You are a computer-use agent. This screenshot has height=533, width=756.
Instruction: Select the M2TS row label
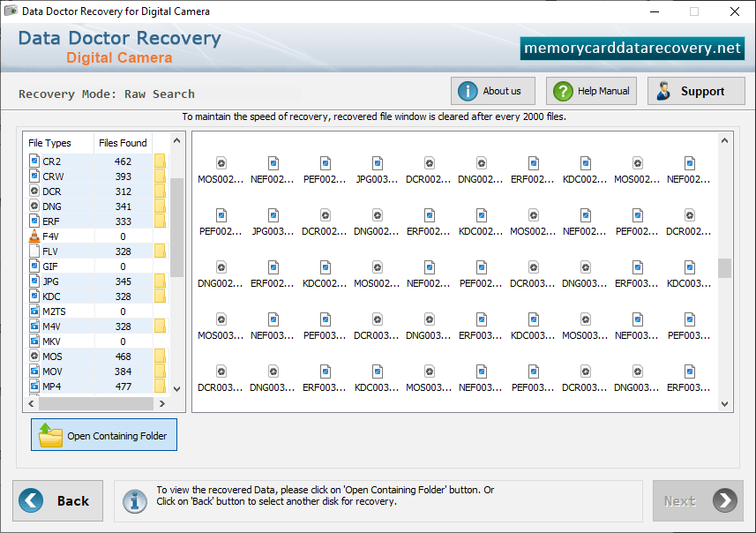(x=54, y=312)
